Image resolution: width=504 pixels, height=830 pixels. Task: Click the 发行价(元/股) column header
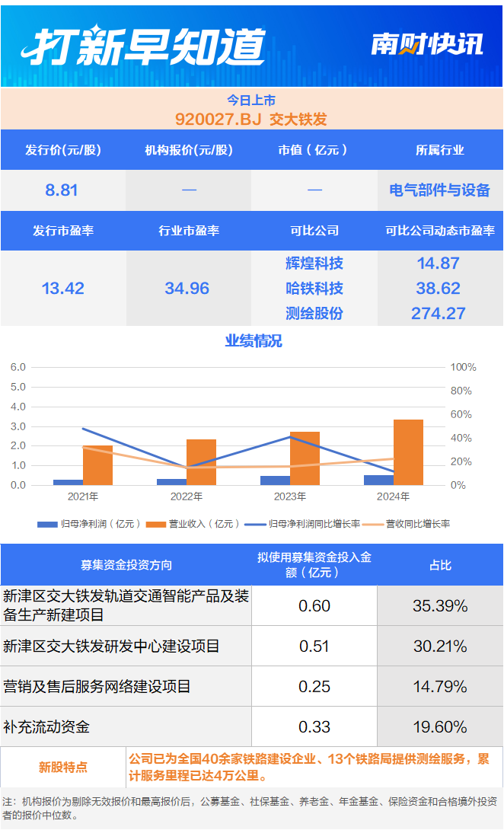pos(63,150)
